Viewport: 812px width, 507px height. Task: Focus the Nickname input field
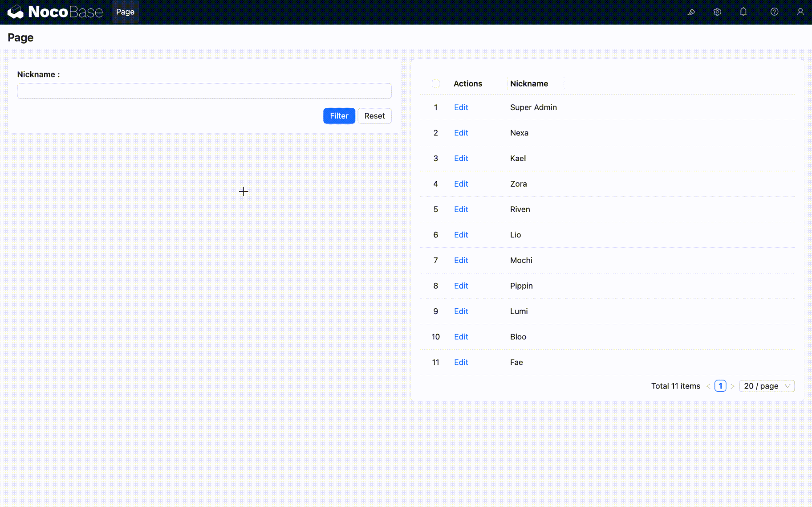[x=204, y=91]
